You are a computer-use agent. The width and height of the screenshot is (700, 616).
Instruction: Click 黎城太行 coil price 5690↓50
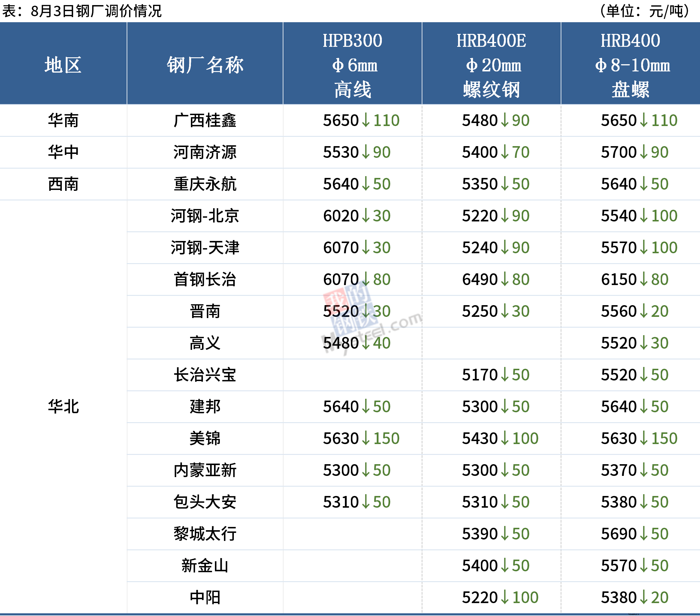[635, 534]
